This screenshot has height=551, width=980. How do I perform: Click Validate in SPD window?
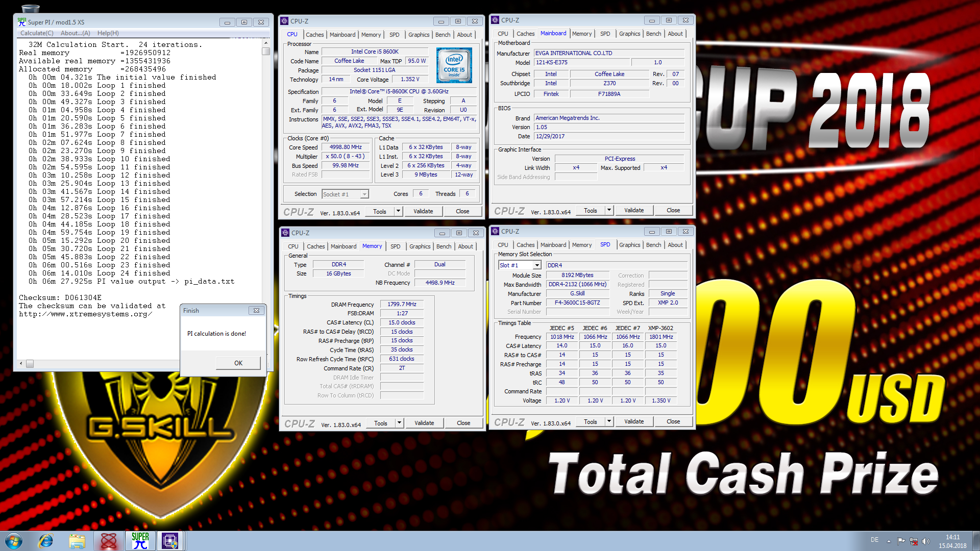point(634,421)
